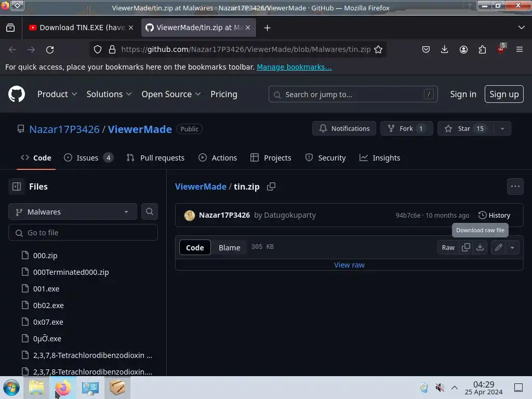Click the Nazar17P3426 avatar image
This screenshot has height=399, width=532.
click(189, 215)
